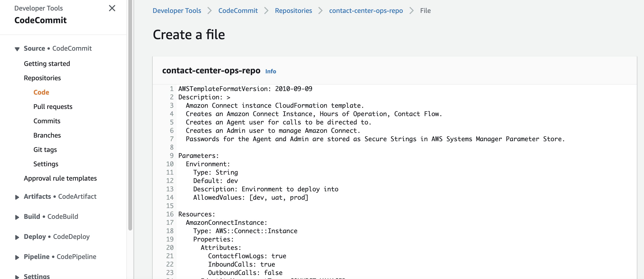Screen dimensions: 644x279
Task: Close the Developer Tools side navigation
Action: tap(112, 8)
